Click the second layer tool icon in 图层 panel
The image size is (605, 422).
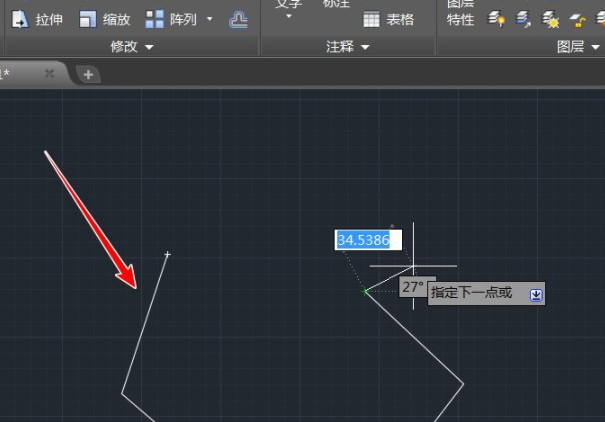coord(524,19)
